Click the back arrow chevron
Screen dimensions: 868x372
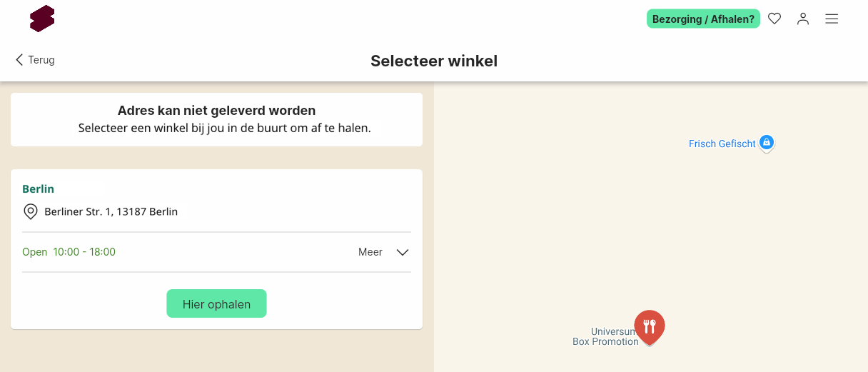point(19,60)
